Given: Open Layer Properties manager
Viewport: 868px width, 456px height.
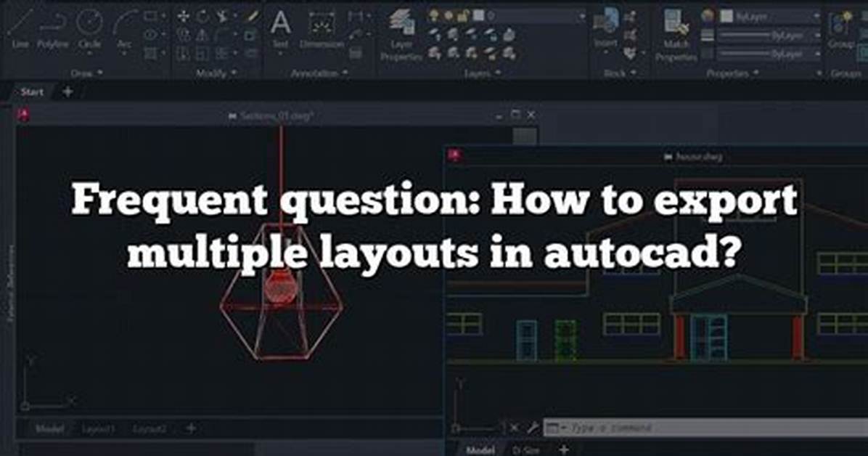Looking at the screenshot, I should [x=401, y=34].
